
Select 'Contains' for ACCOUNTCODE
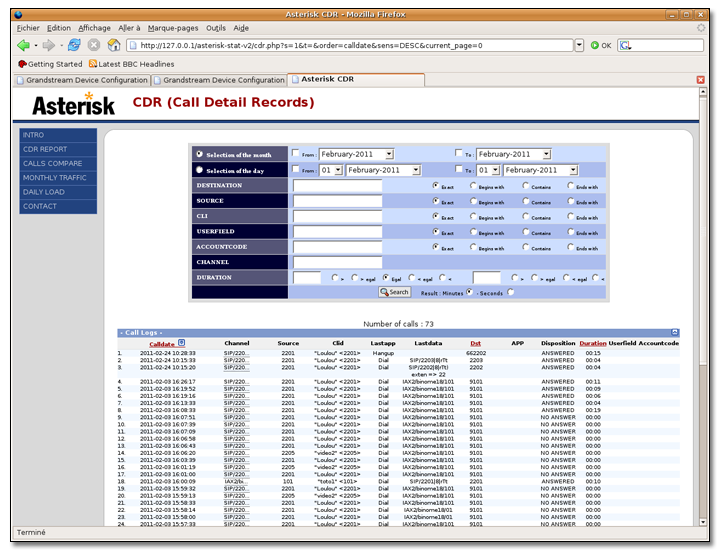click(x=526, y=247)
